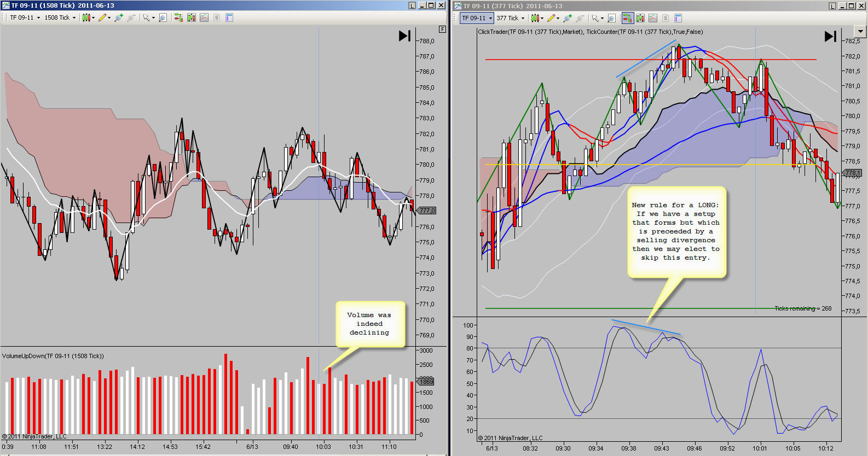Expand TF 09-11 instrument dropdown in 1508 Tick window
This screenshot has height=456, width=868.
click(38, 17)
